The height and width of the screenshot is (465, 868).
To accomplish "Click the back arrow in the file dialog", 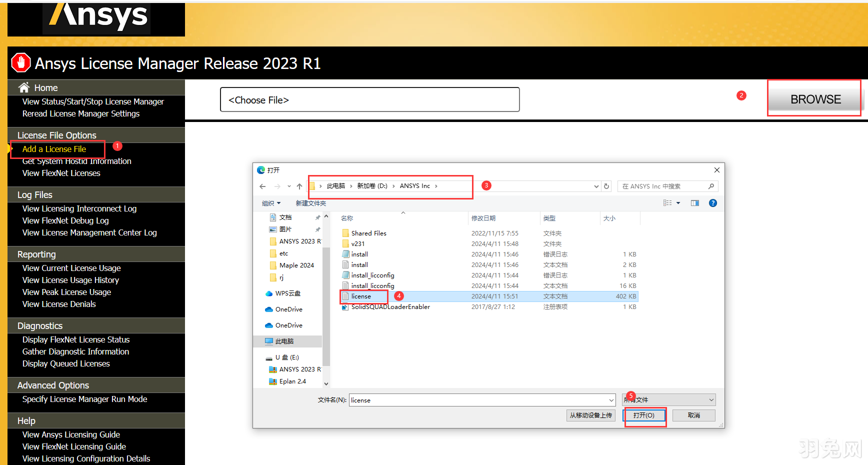I will click(x=262, y=185).
